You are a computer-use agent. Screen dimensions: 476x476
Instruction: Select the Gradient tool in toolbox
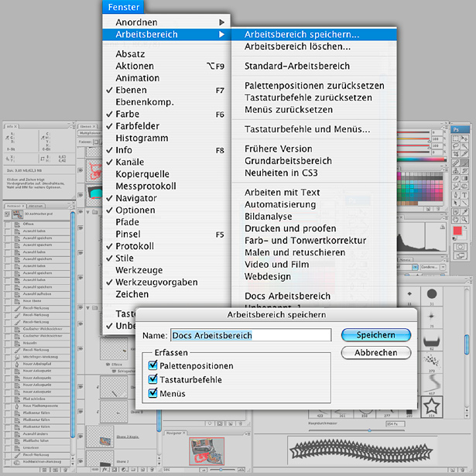click(x=464, y=178)
